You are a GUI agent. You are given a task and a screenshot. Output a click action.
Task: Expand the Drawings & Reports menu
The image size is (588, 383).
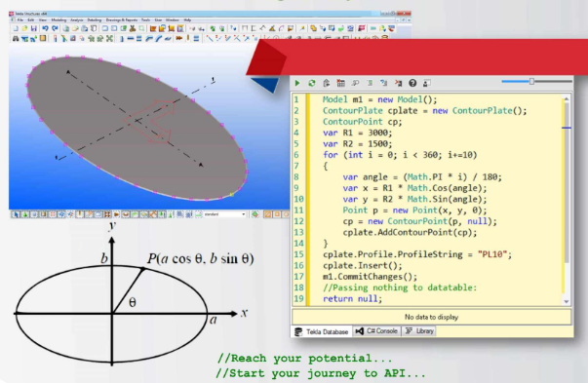(x=122, y=19)
